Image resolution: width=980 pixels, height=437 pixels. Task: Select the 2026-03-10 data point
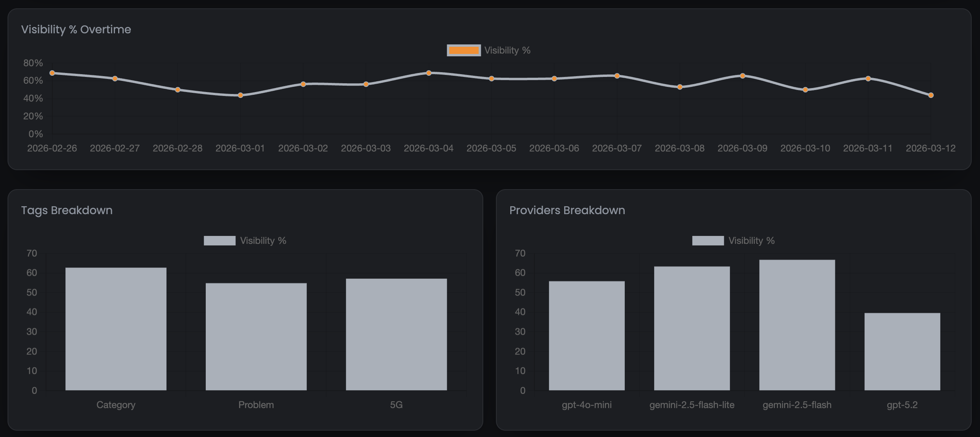805,90
